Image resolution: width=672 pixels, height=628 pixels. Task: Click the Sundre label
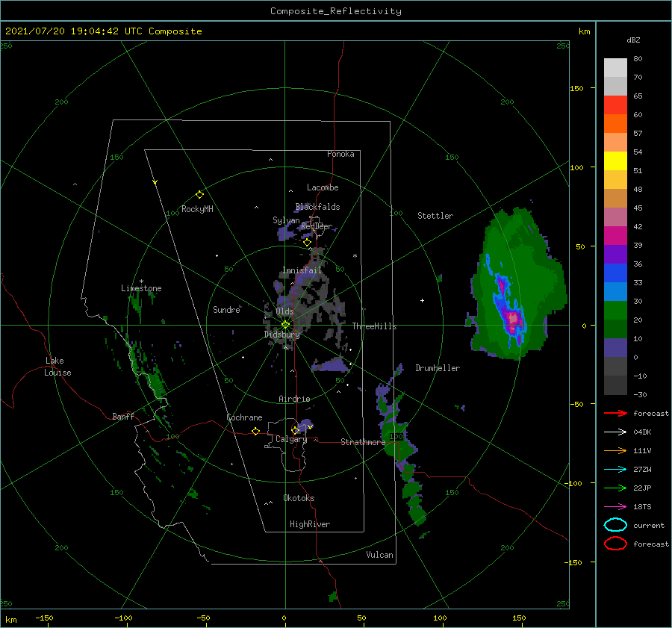226,309
